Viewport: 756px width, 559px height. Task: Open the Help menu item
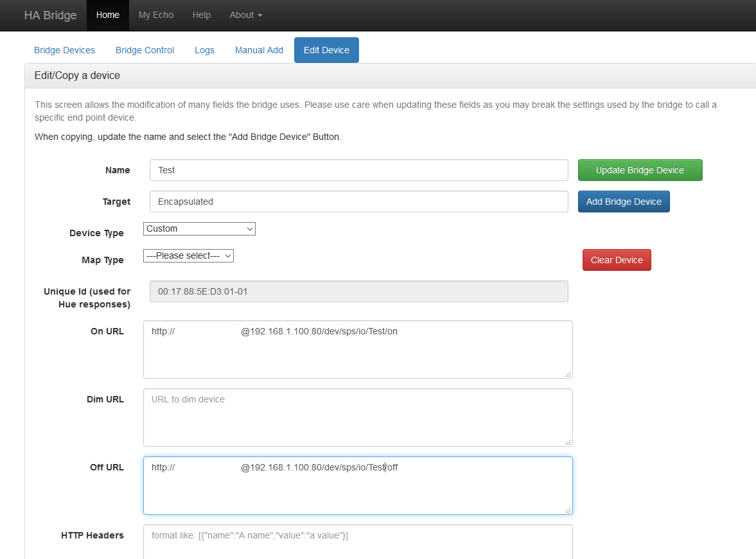pos(201,15)
